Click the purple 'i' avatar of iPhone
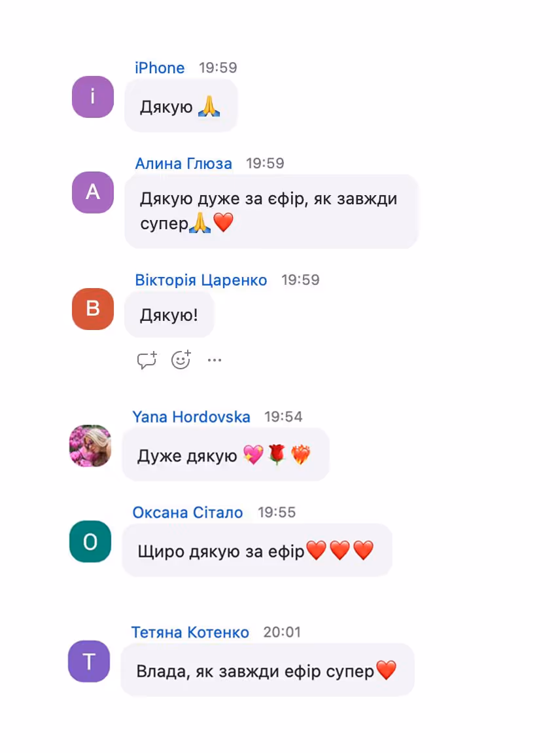The height and width of the screenshot is (753, 560). [x=93, y=96]
